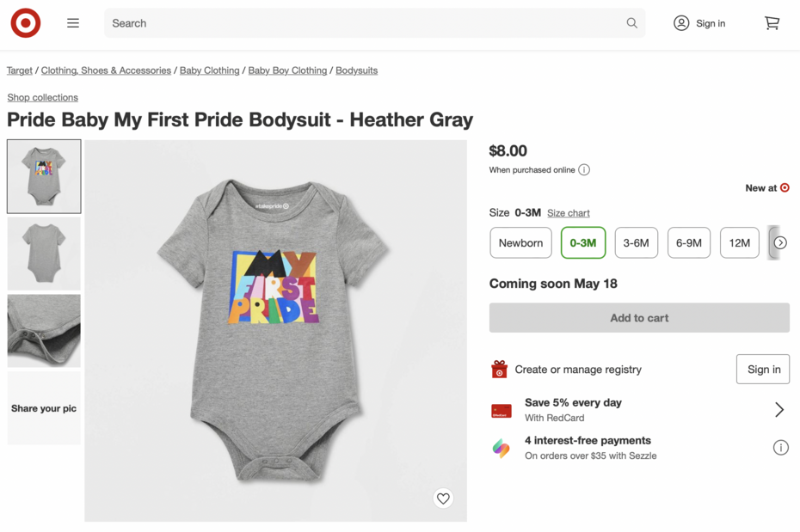Pick the 6-9M size option
This screenshot has width=800, height=532.
click(688, 243)
